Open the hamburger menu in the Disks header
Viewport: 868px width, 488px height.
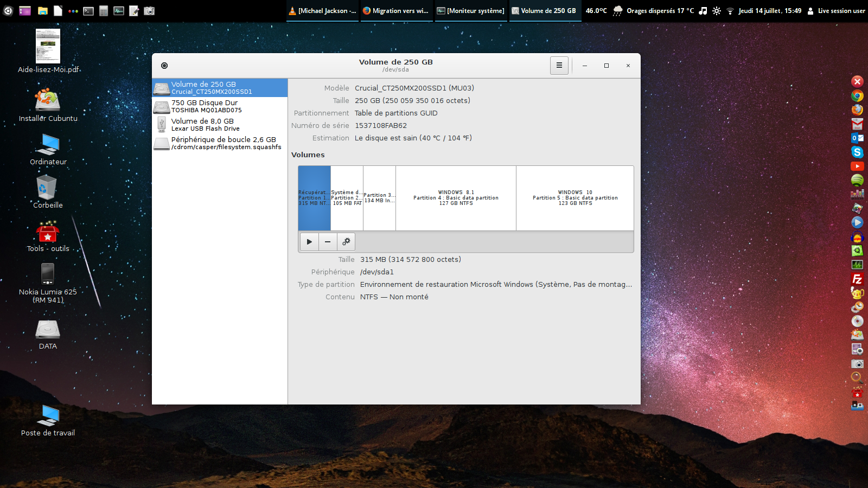(559, 66)
